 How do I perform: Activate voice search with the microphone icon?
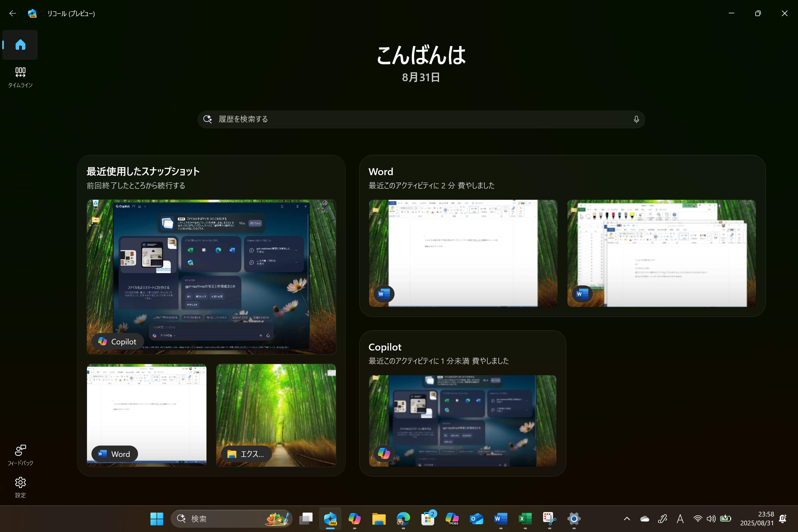coord(636,119)
